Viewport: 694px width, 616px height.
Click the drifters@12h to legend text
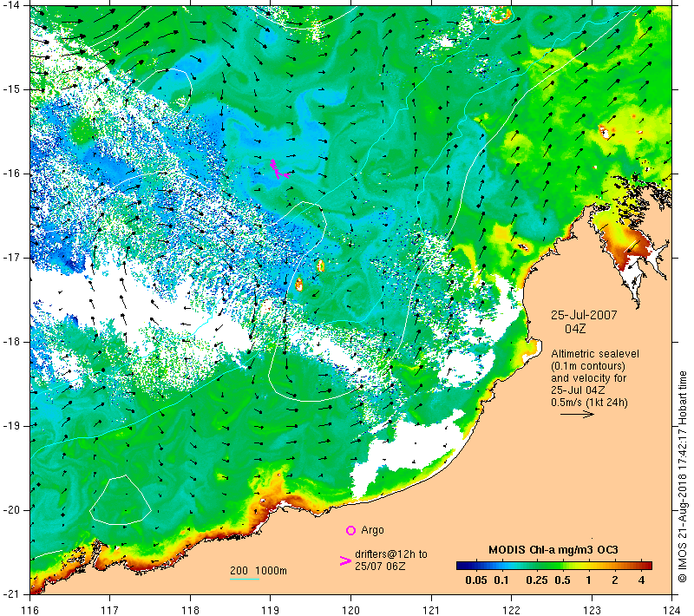(391, 554)
